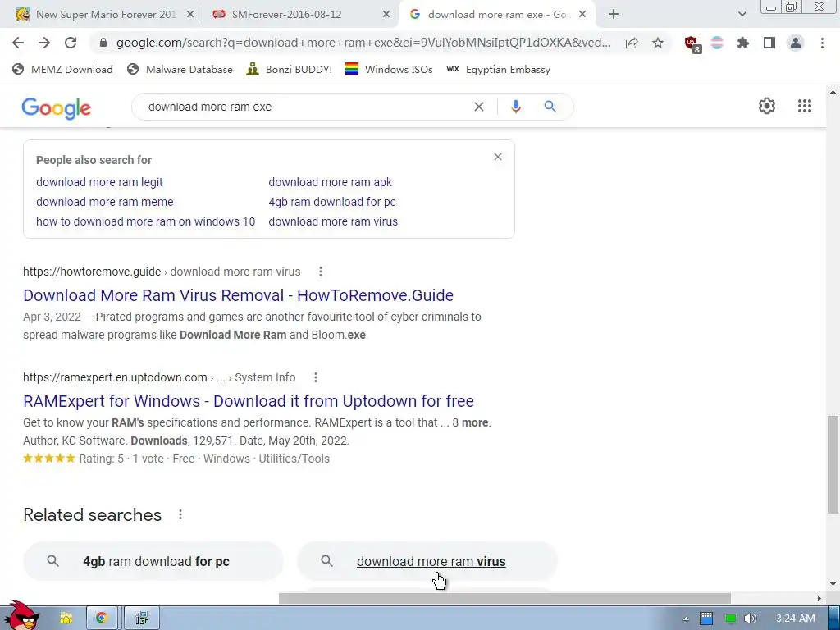
Task: Reload the current page
Action: [71, 43]
